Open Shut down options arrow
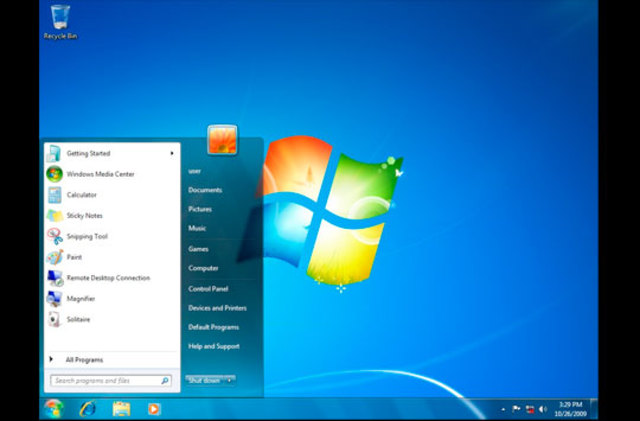 pos(230,380)
